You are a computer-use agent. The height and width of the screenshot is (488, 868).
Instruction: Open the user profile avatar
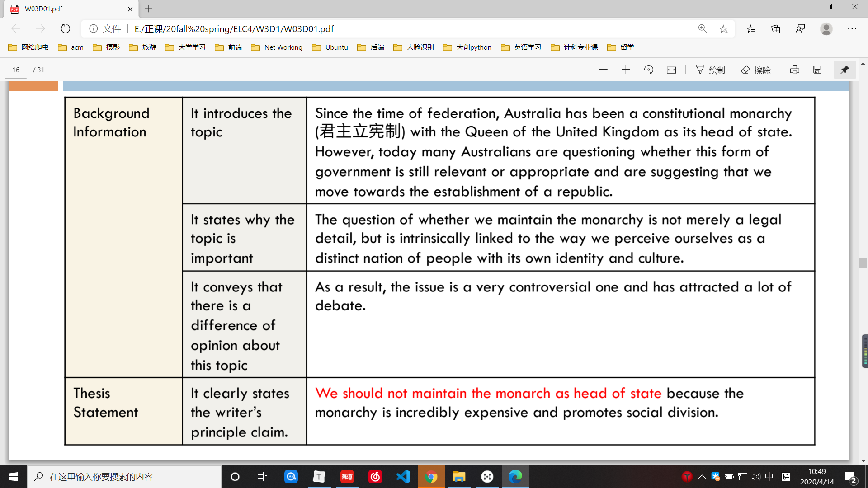tap(826, 29)
